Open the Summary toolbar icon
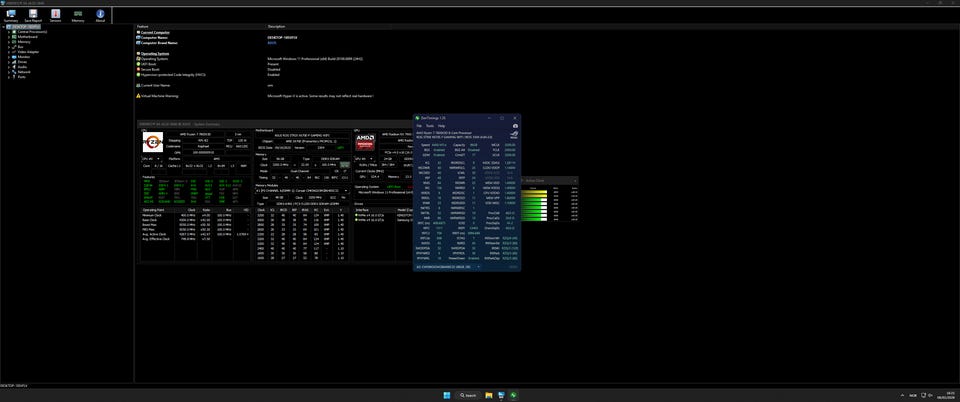Screen dimensions: 960x402 click(x=11, y=15)
